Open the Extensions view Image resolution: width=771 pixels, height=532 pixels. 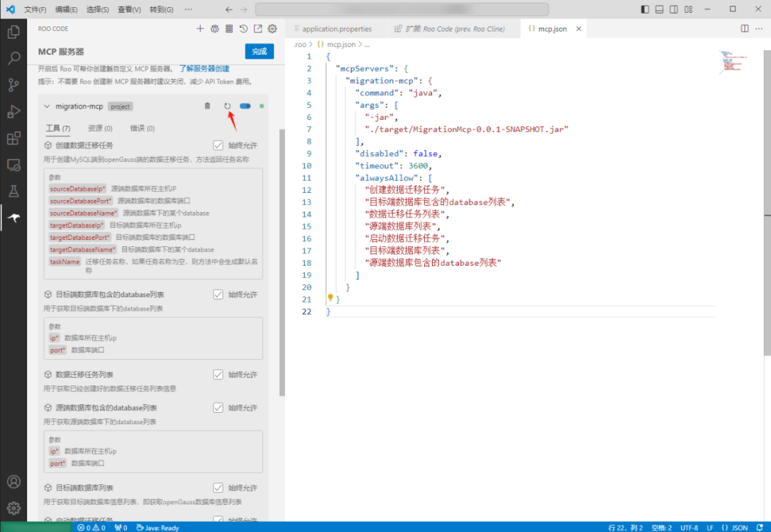pyautogui.click(x=14, y=138)
